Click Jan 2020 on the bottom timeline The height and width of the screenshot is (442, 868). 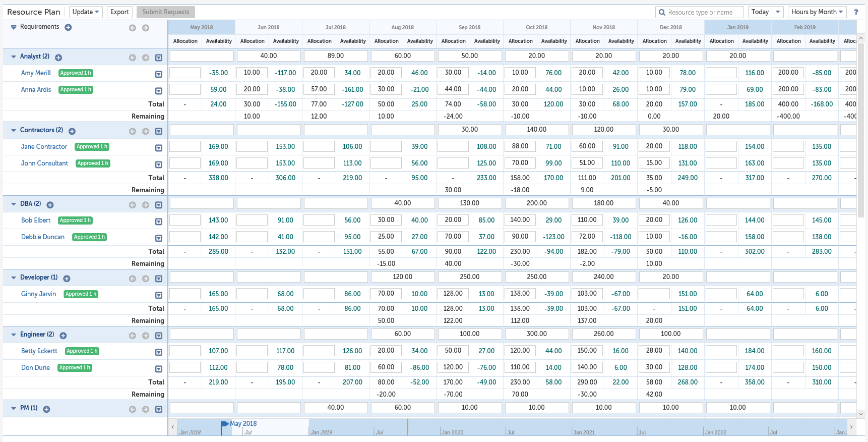click(x=452, y=432)
